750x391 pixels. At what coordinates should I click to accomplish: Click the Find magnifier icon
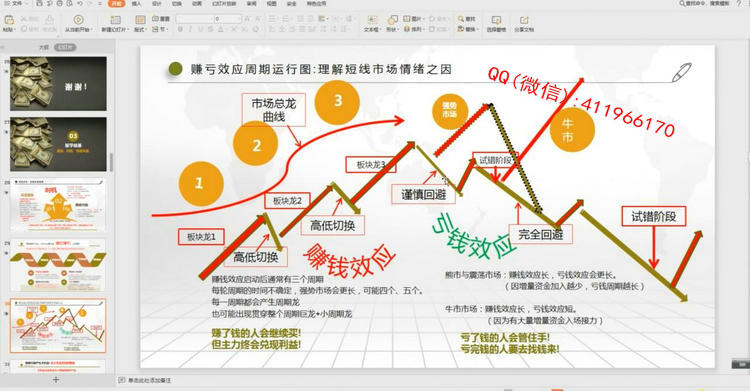(461, 19)
